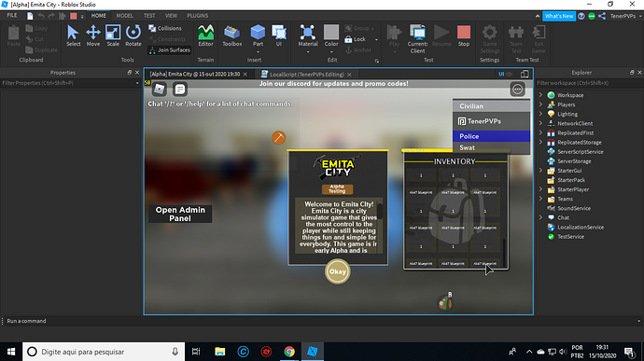Open the Windows Start menu
This screenshot has width=644, height=361.
pyautogui.click(x=11, y=352)
